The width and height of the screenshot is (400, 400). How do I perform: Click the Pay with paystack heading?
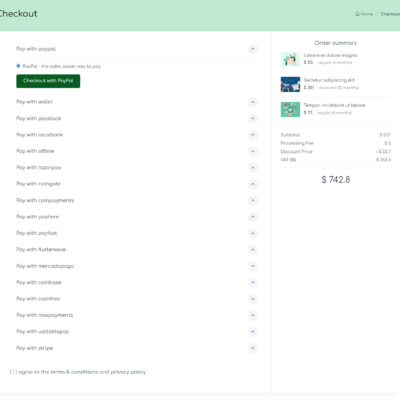[39, 118]
